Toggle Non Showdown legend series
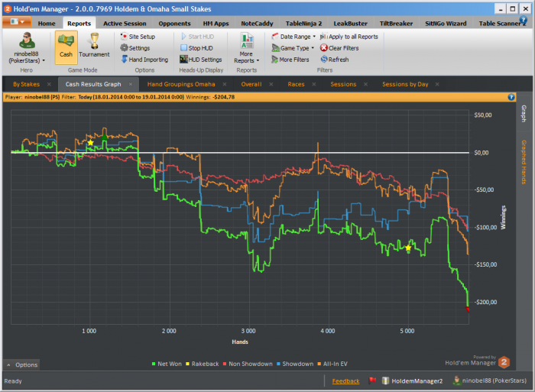This screenshot has height=392, width=535. coord(248,364)
